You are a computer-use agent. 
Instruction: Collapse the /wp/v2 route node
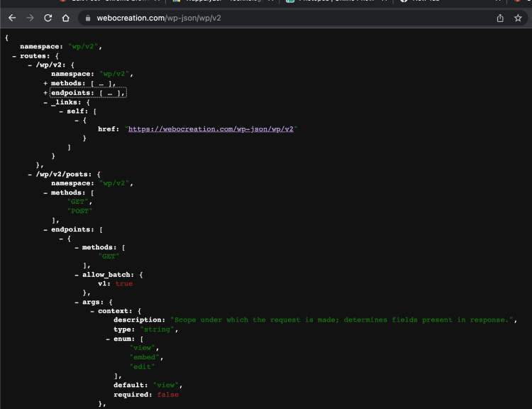pos(30,65)
